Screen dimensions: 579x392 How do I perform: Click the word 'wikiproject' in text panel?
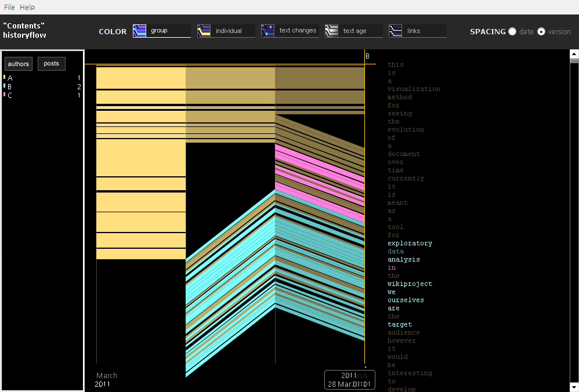click(x=410, y=284)
